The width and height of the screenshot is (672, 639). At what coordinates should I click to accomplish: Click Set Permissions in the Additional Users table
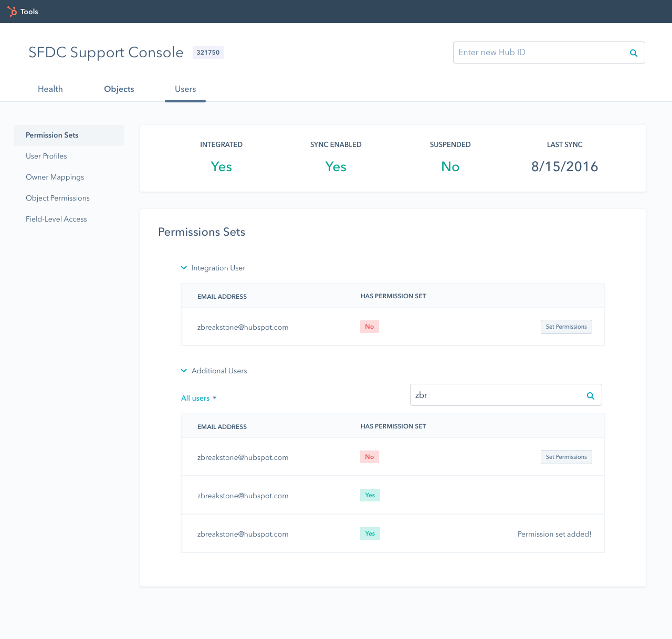(x=566, y=457)
